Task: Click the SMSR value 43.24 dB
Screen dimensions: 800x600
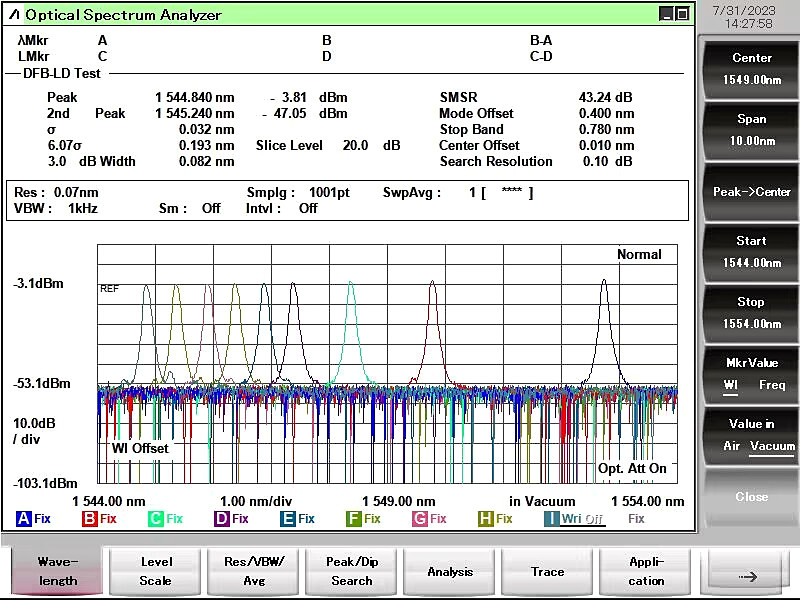Action: click(605, 97)
